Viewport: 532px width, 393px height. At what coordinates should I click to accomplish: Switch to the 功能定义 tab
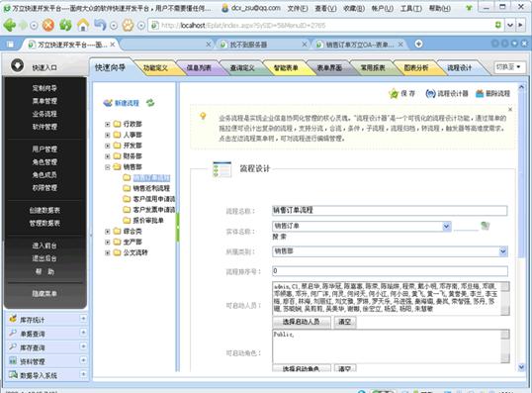155,67
